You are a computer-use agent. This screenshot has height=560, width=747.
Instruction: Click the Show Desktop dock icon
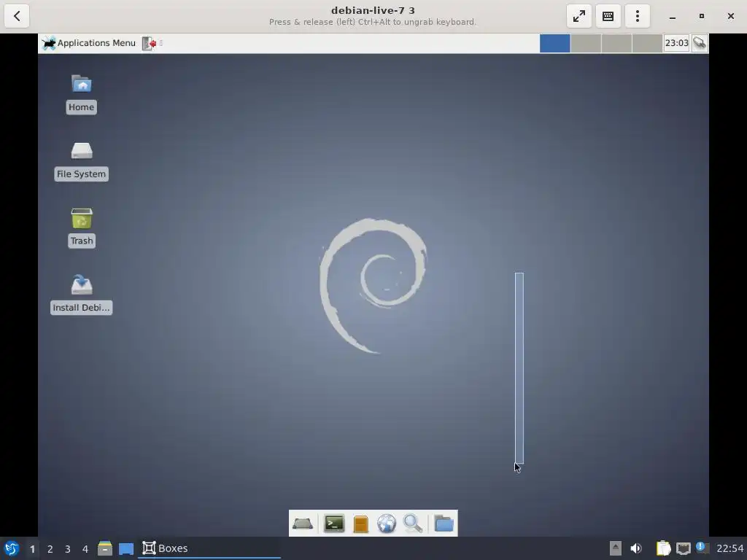point(303,524)
